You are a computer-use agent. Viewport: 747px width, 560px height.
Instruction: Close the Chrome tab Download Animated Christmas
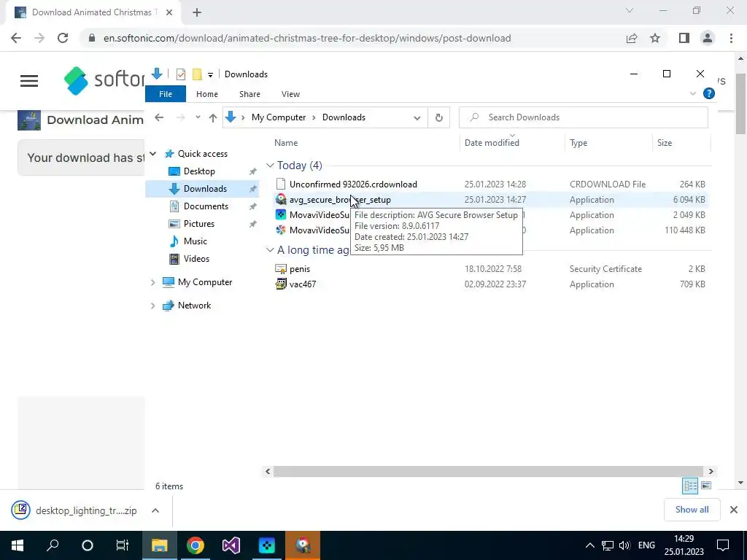tap(169, 12)
